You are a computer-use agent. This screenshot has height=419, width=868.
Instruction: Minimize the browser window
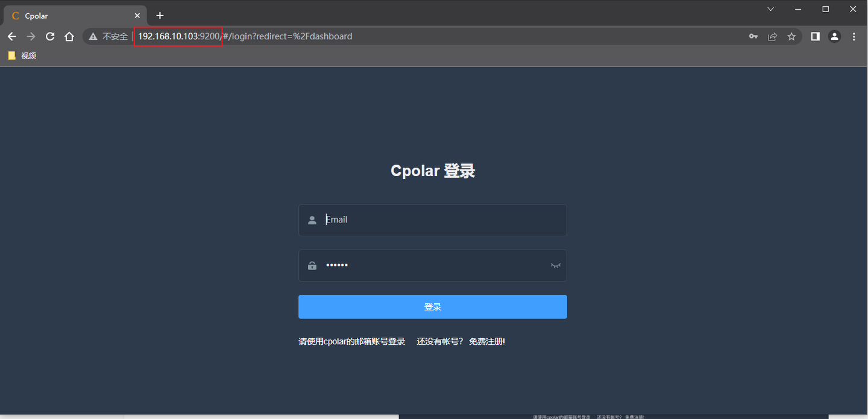798,9
